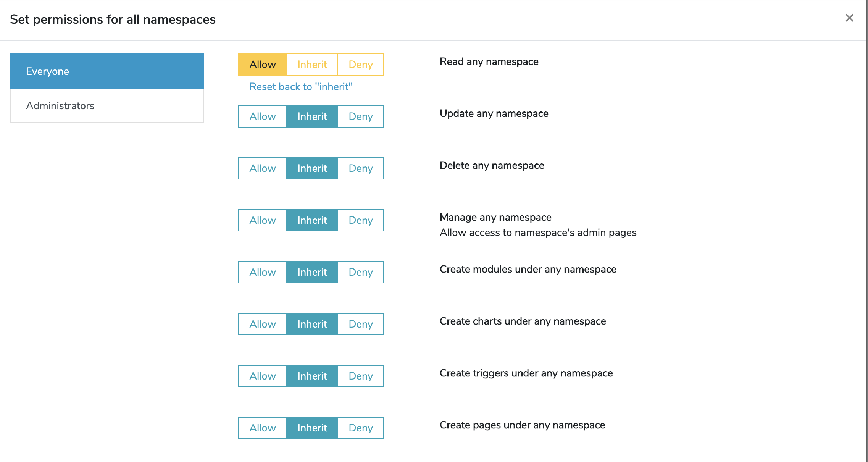Deny creating modules under any namespace
This screenshot has height=462, width=868.
(x=360, y=272)
